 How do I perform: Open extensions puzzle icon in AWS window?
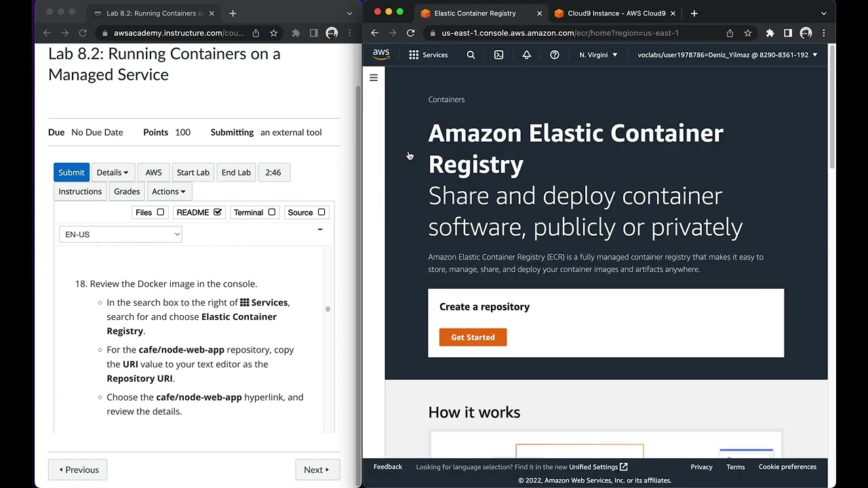click(770, 33)
